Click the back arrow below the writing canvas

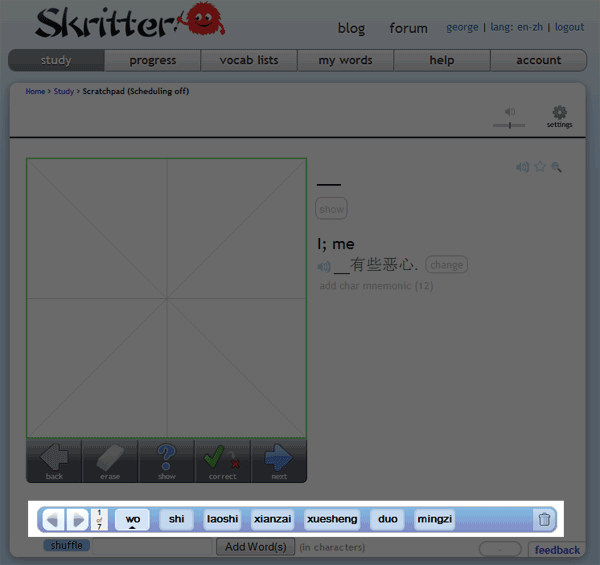tap(54, 461)
